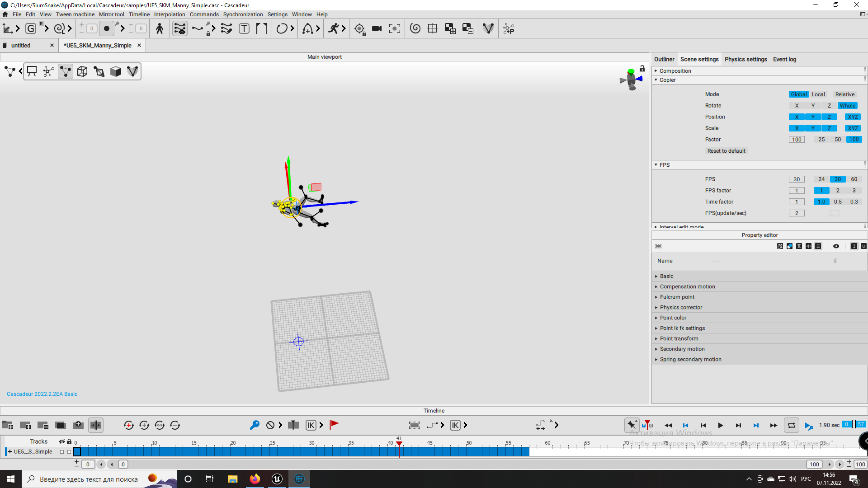
Task: Click the Factor value input field showing 100
Action: [797, 140]
